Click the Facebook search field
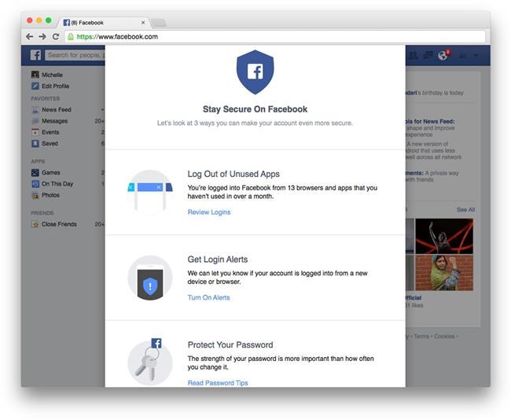This screenshot has height=420, width=511. tap(75, 55)
